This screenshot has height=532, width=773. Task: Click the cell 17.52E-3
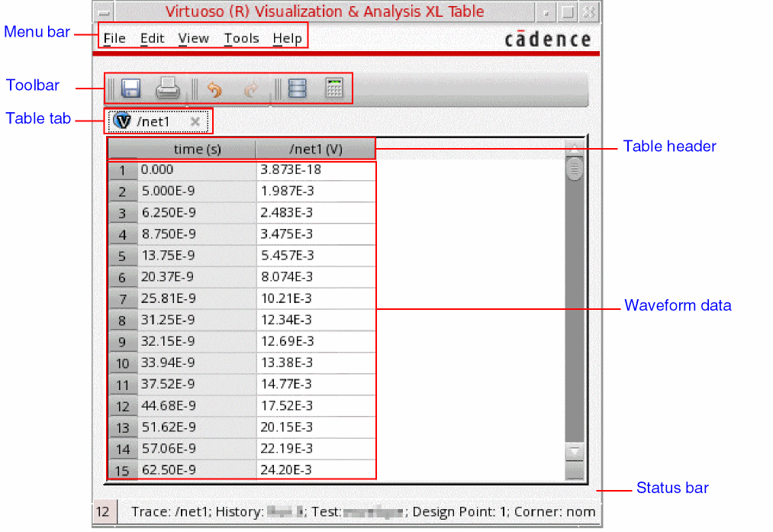pos(316,406)
